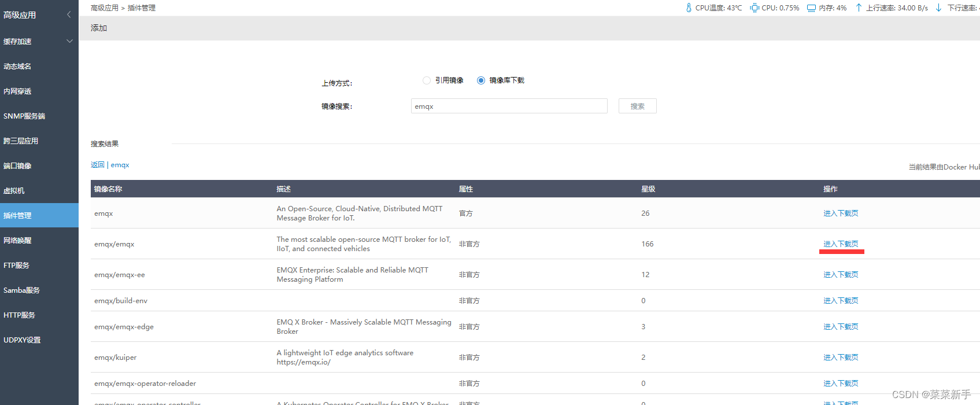Image resolution: width=980 pixels, height=405 pixels.
Task: Click the 添加 page title
Action: [99, 28]
